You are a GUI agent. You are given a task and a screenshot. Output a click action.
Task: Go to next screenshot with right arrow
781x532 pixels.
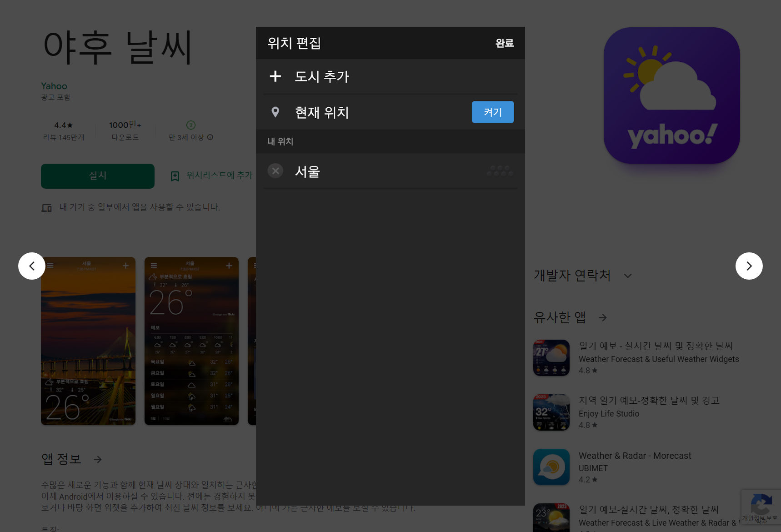(749, 266)
